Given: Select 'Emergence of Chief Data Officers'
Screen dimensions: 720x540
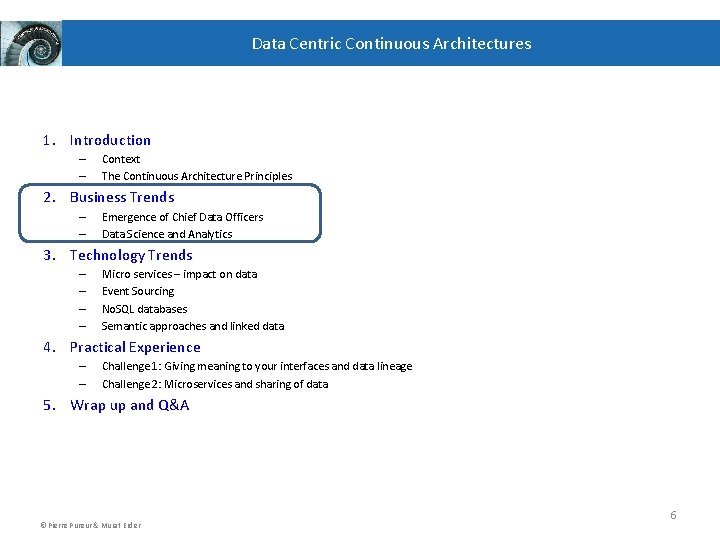Looking at the screenshot, I should coord(183,217).
